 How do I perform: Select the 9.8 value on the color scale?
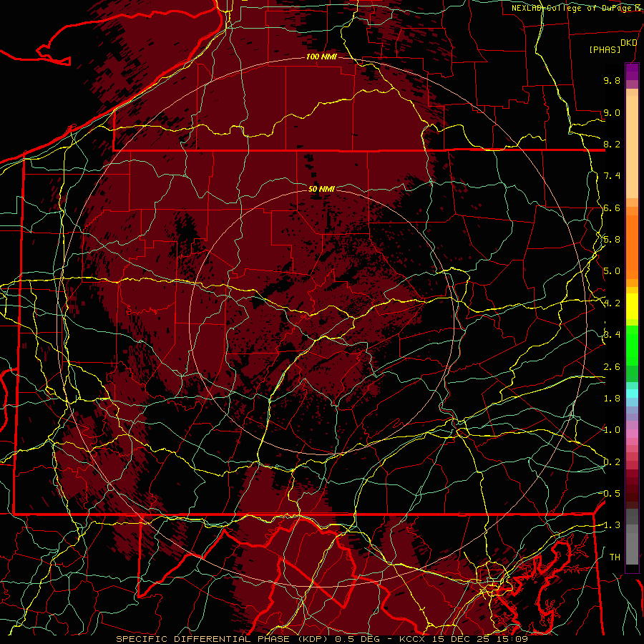coord(612,80)
